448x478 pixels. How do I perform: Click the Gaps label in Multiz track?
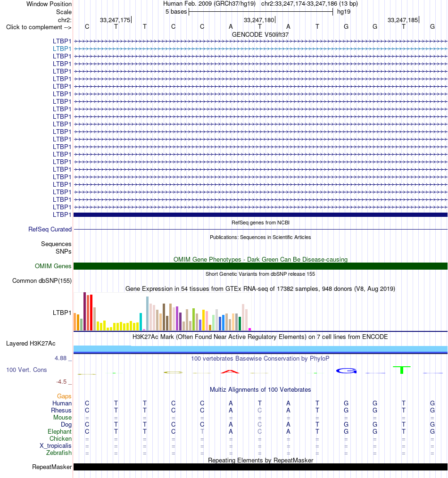pyautogui.click(x=64, y=396)
